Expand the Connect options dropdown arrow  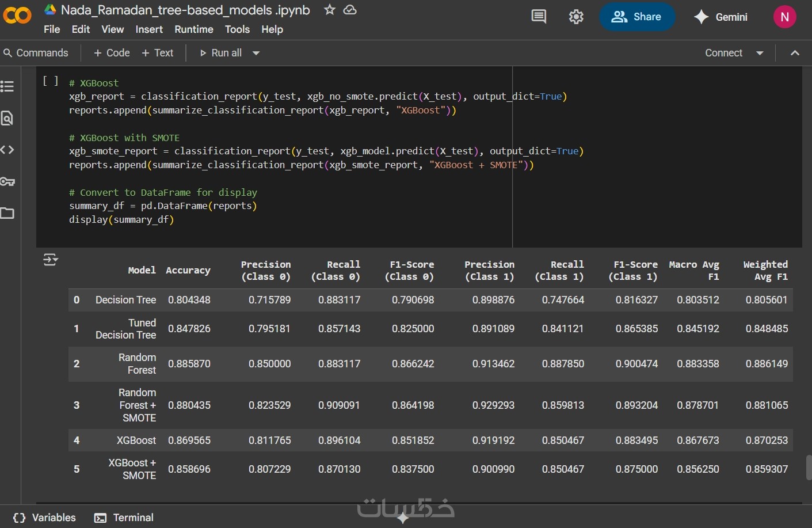tap(760, 53)
